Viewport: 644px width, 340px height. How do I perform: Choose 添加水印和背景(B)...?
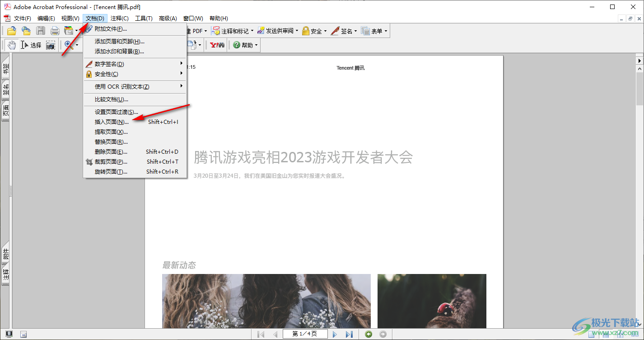(135, 52)
